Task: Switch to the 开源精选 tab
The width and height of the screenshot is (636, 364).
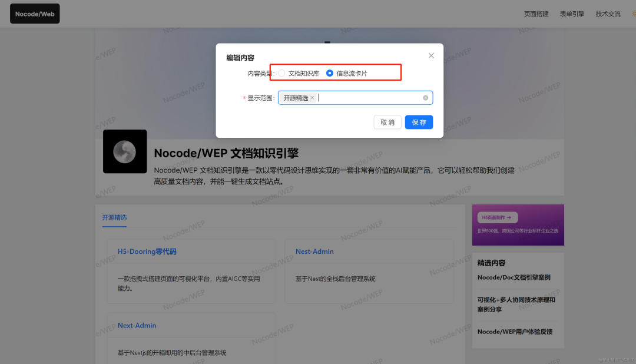Action: tap(114, 217)
